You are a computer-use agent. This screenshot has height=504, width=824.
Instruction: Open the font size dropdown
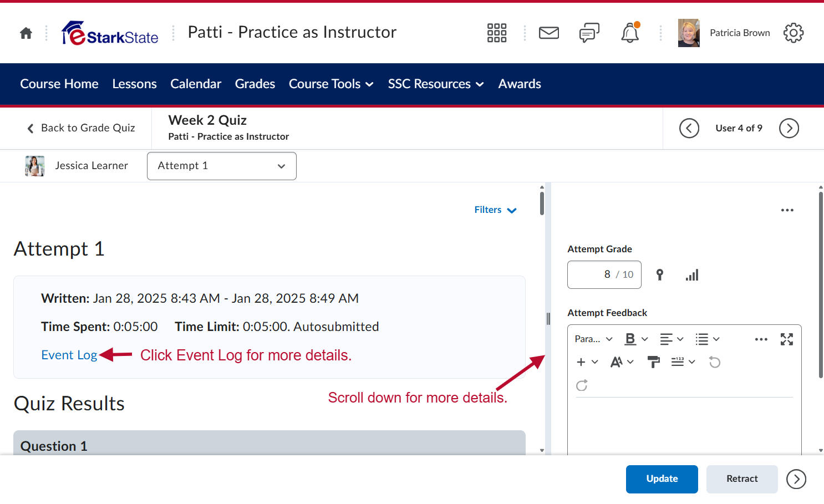pyautogui.click(x=622, y=362)
